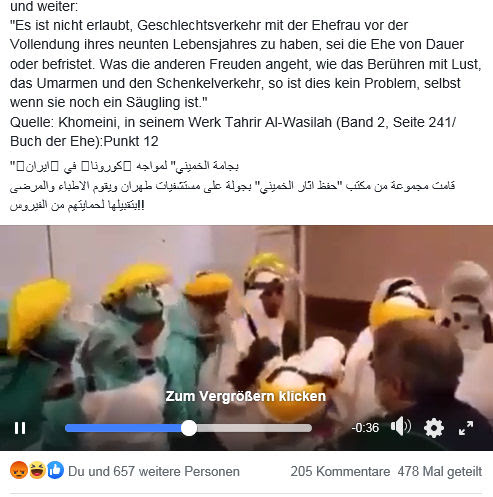
Task: Seek to unplayed gray part of timeline
Action: pyautogui.click(x=255, y=428)
